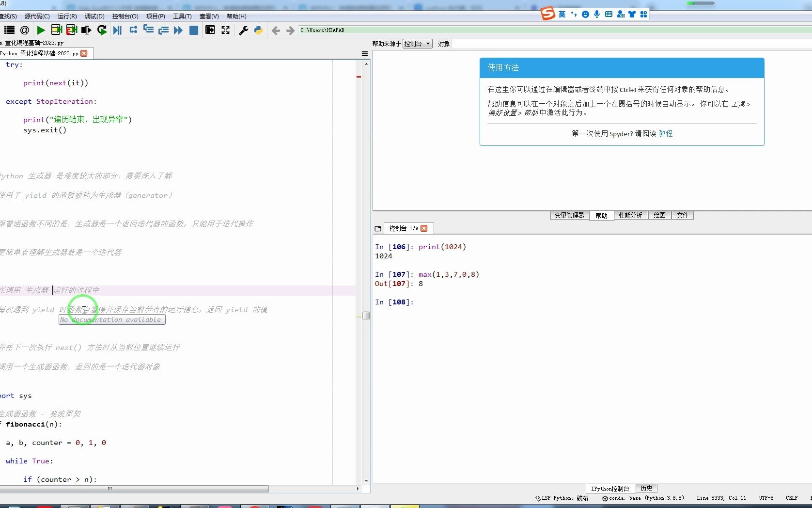This screenshot has width=812, height=508.
Task: Select the 控制台 1/A tab
Action: 403,228
